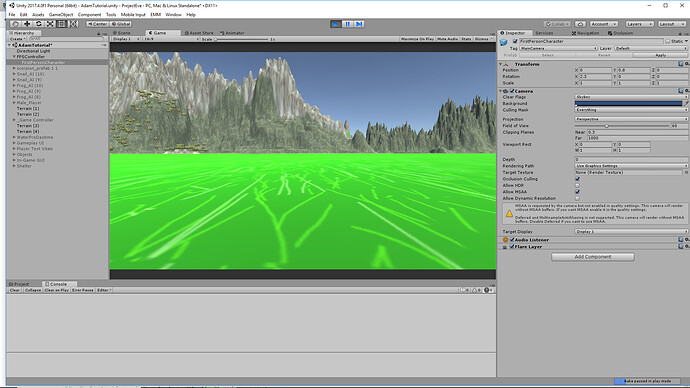Open the Account dropdown
Screen dimensions: 690x388
tap(603, 24)
